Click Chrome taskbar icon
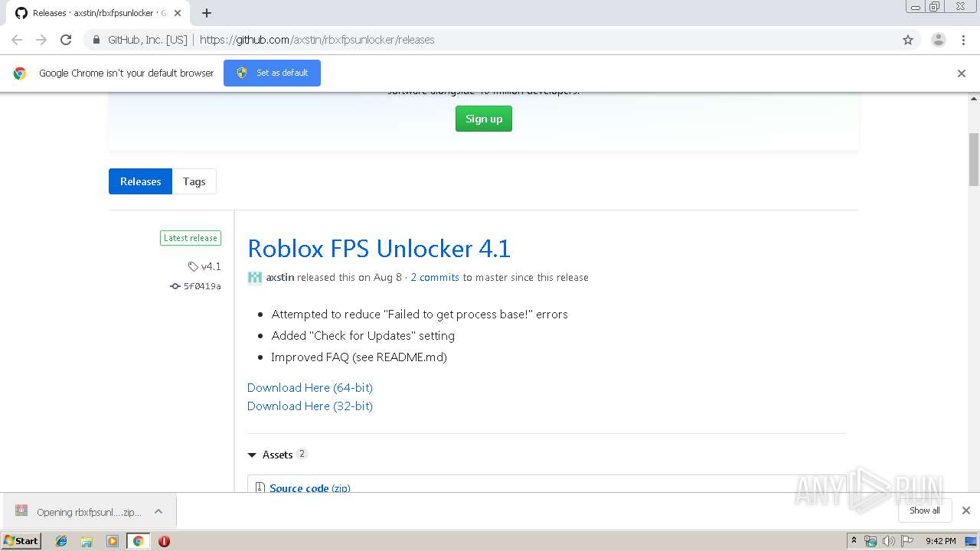 [138, 541]
